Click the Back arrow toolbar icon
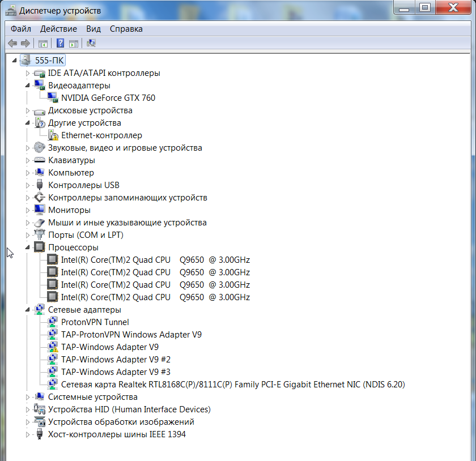Image resolution: width=476 pixels, height=461 pixels. pyautogui.click(x=12, y=44)
